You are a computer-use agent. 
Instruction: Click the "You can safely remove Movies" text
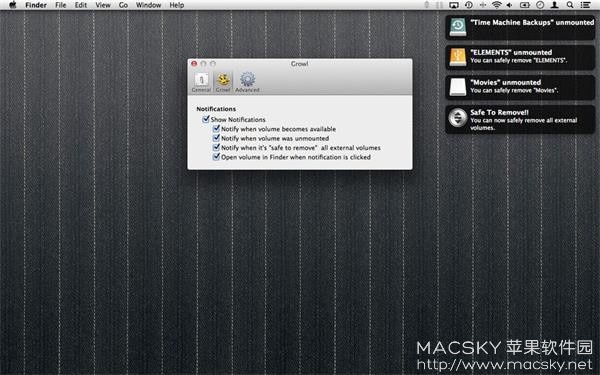[x=514, y=90]
